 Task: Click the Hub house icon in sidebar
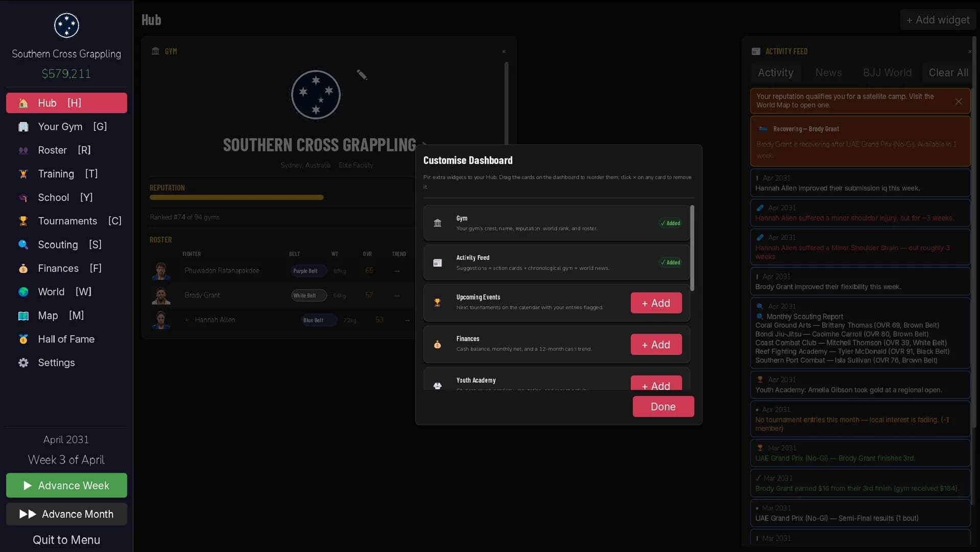tap(23, 103)
